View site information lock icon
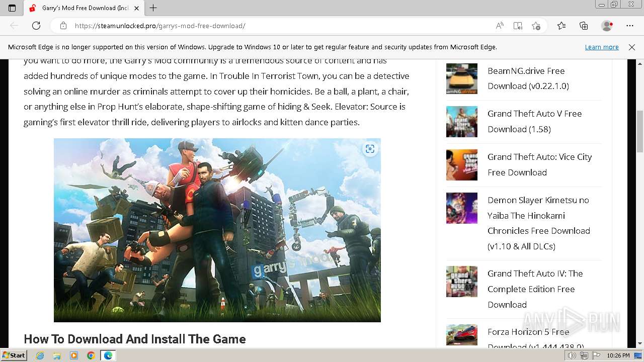The height and width of the screenshot is (362, 644). coord(63,26)
